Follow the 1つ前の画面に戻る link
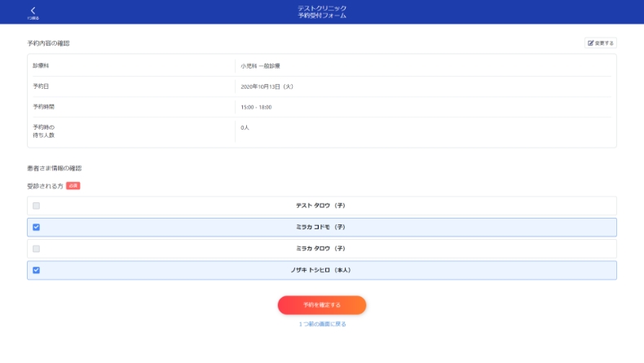The image size is (644, 363). click(x=322, y=324)
